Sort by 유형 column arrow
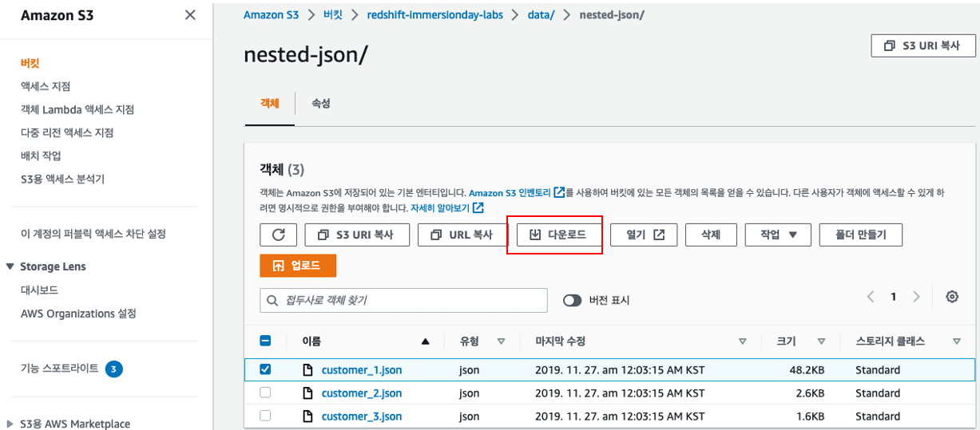980x430 pixels. [x=502, y=341]
